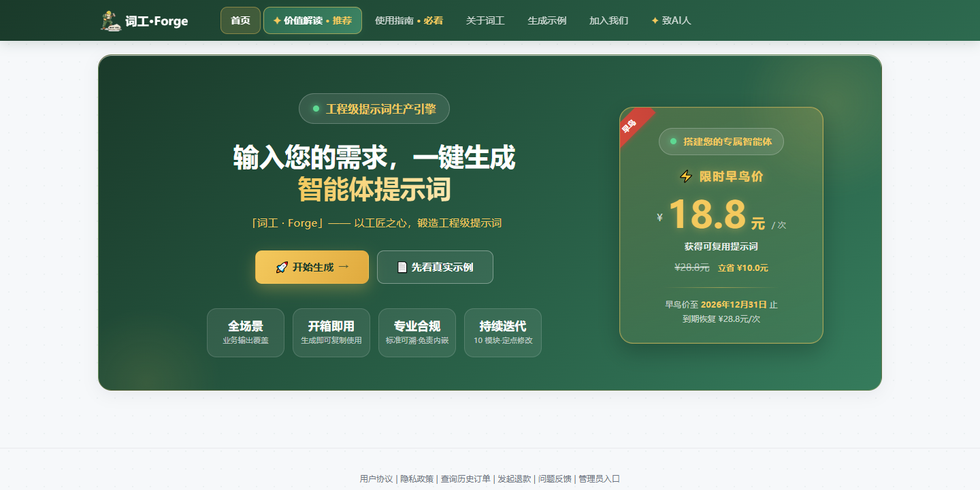Click the 2026年12月31日 deadline date
The image size is (980, 490).
click(734, 304)
